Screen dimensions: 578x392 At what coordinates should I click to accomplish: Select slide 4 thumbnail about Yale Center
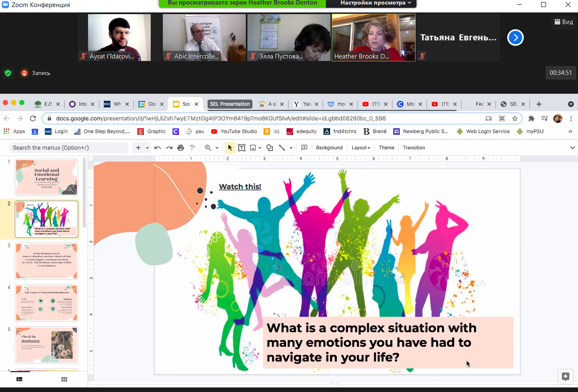[x=47, y=303]
